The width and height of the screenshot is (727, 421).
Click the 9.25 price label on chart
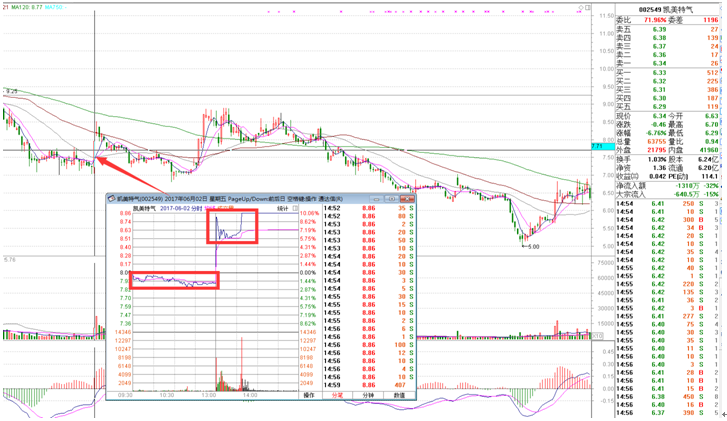11,92
